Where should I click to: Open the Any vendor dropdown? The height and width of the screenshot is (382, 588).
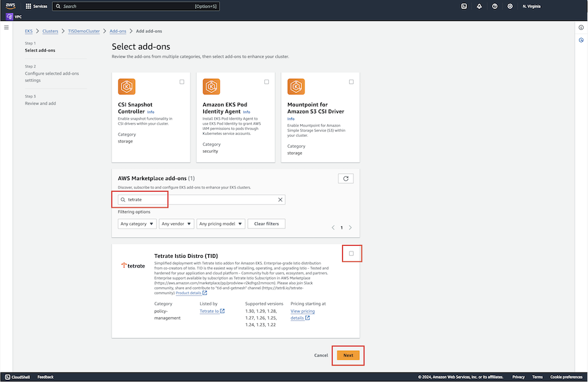[x=176, y=224]
